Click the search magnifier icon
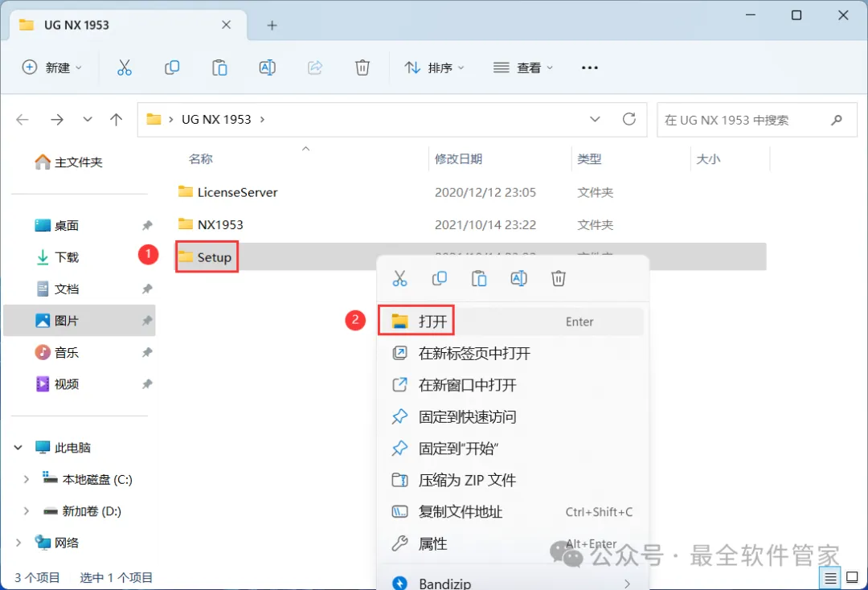 click(x=837, y=120)
